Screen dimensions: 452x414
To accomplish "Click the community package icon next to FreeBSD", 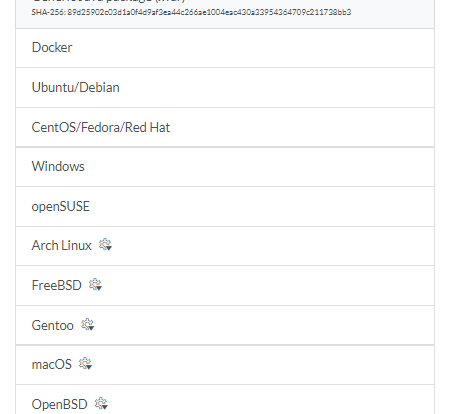I will tap(95, 284).
